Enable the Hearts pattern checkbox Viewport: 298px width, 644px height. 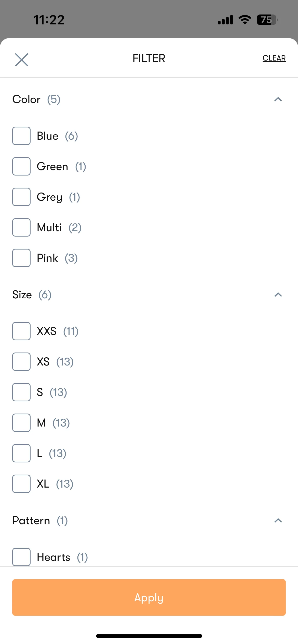(21, 557)
